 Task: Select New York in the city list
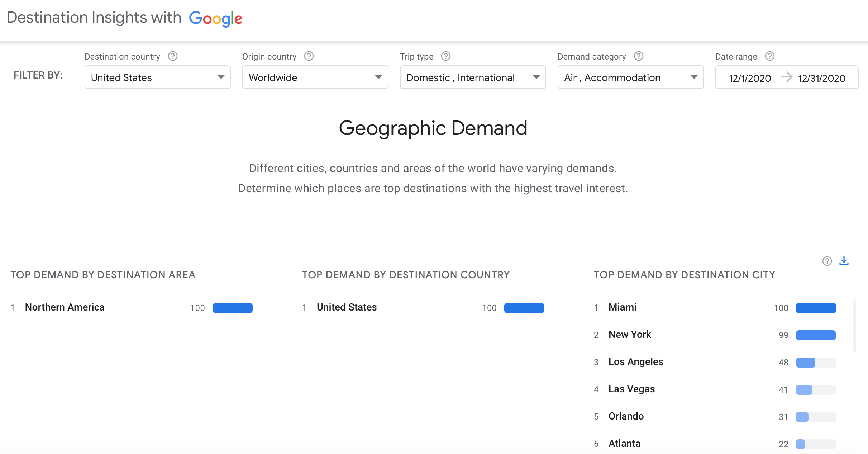(x=630, y=335)
